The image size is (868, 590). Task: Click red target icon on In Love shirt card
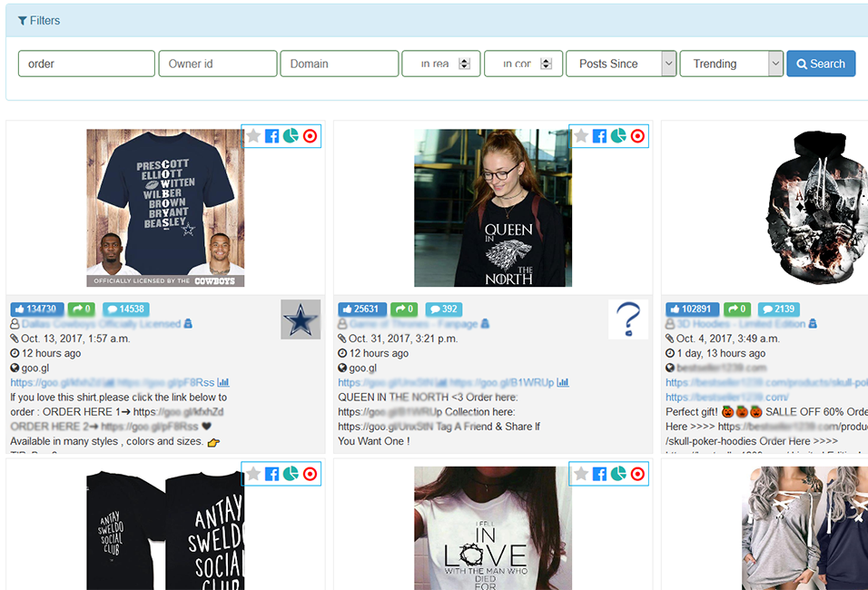tap(637, 474)
